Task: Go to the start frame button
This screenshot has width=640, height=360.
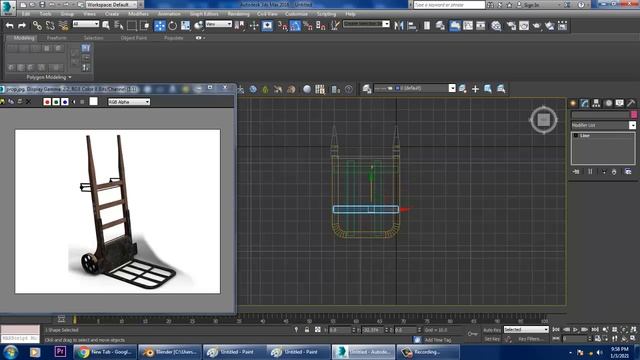Action: tap(556, 329)
